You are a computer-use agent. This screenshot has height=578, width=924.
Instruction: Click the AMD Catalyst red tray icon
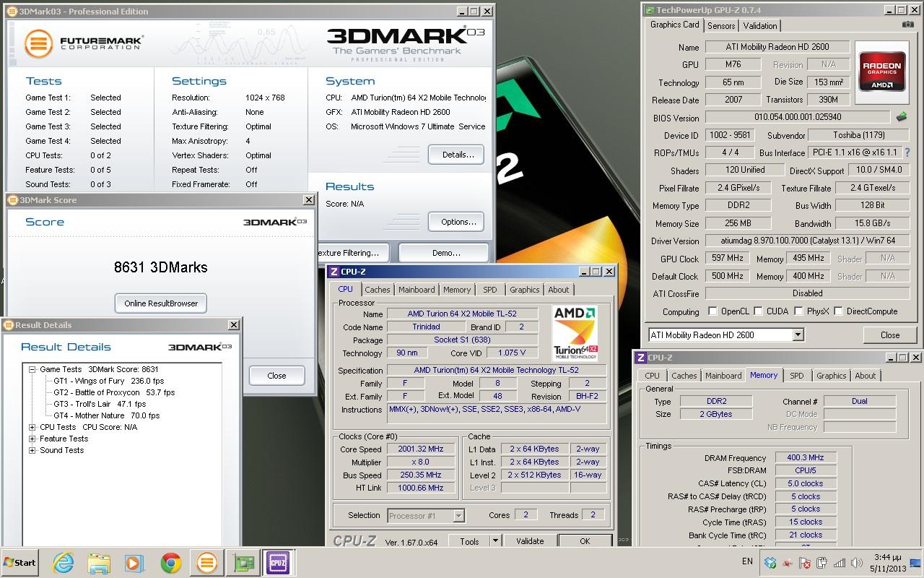(788, 563)
